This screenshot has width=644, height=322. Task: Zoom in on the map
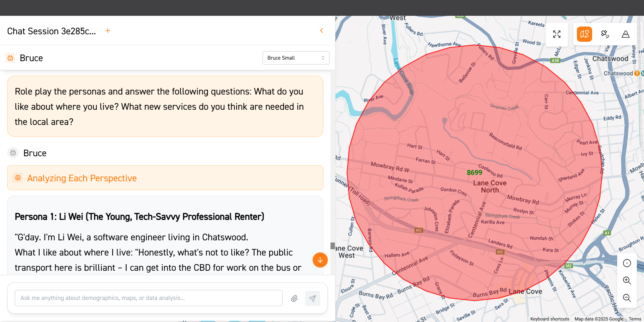627,281
